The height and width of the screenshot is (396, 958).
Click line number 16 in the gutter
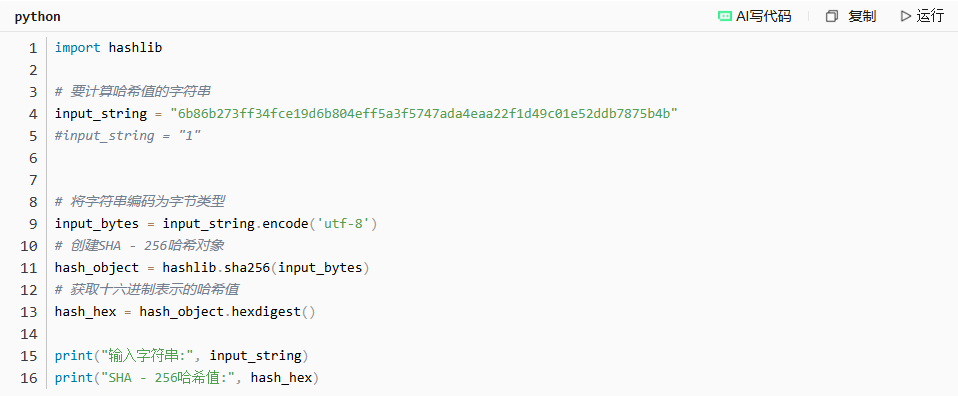click(x=29, y=378)
